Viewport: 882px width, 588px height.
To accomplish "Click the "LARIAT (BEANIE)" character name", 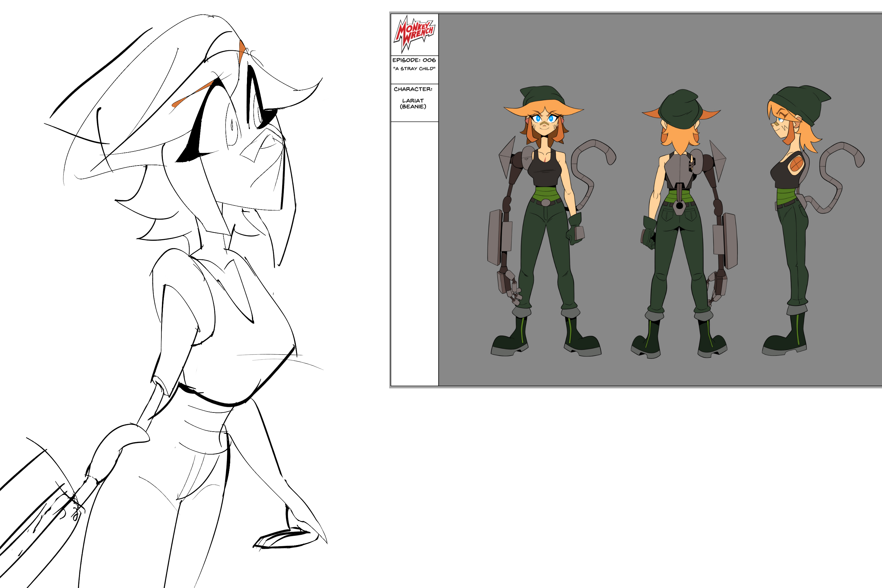I will (413, 103).
